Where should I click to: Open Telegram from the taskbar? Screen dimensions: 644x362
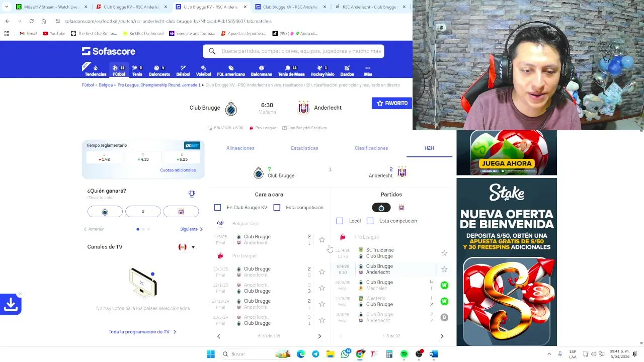coord(315,354)
